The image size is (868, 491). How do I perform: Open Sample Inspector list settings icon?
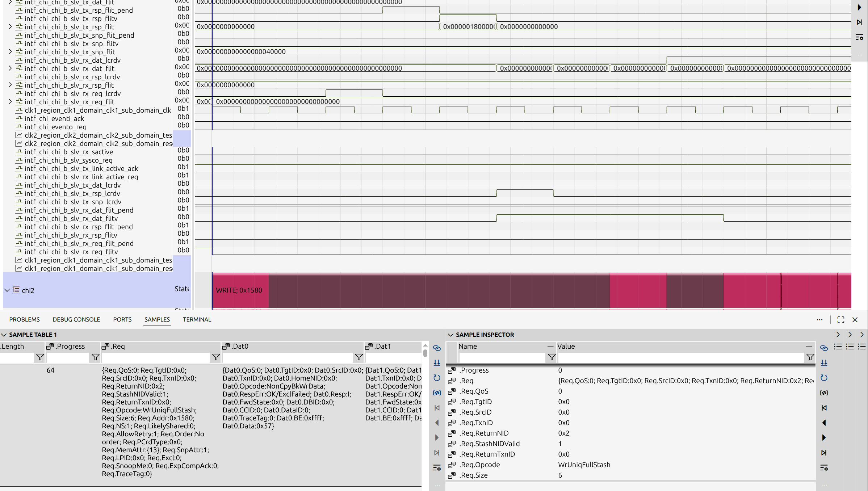[824, 467]
